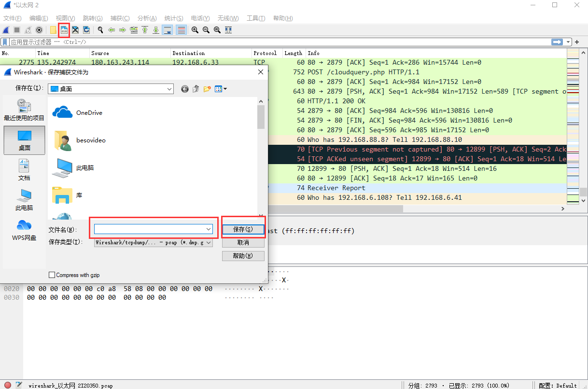Open the 保存类型 file type dropdown
The width and height of the screenshot is (588, 389).
209,243
